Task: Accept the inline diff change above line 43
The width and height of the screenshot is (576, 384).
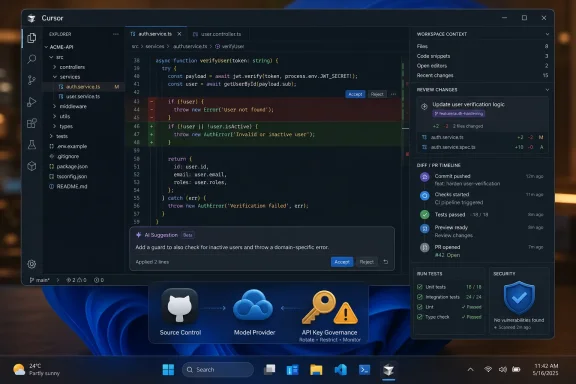Action: [355, 94]
